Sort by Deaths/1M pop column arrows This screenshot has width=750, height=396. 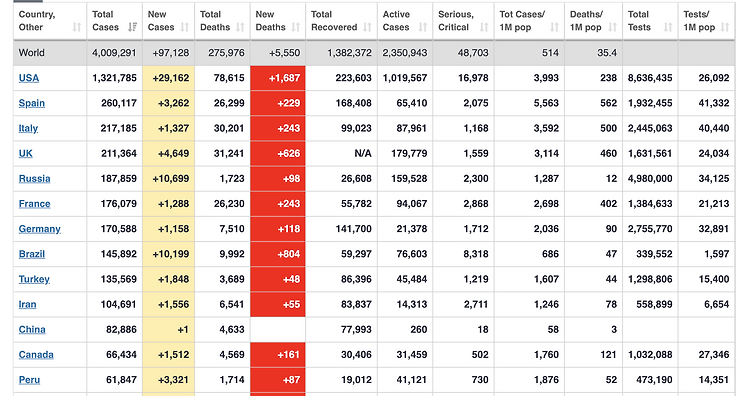(x=612, y=27)
